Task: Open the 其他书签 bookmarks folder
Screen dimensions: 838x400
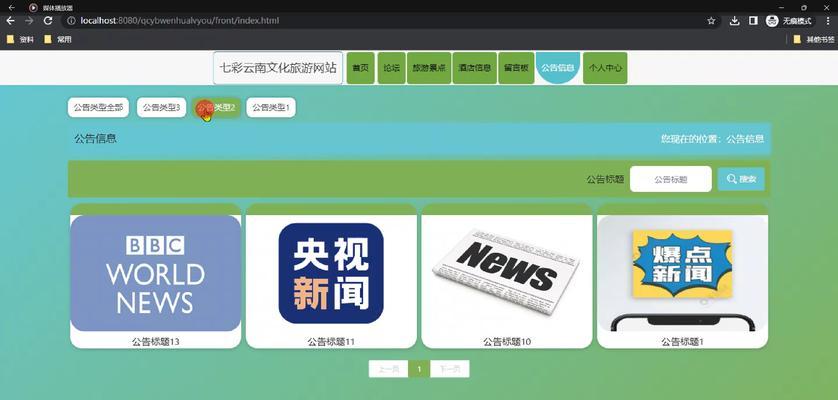Action: pyautogui.click(x=813, y=39)
